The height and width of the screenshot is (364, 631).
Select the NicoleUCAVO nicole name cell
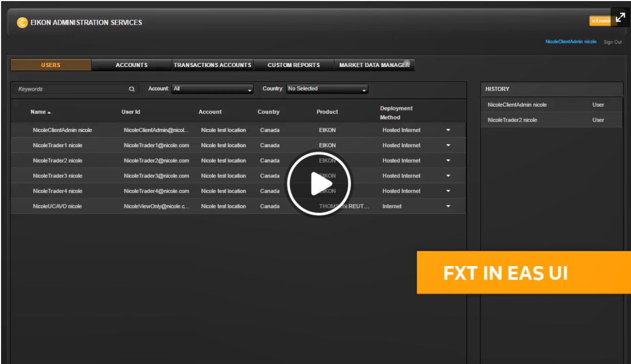point(57,206)
